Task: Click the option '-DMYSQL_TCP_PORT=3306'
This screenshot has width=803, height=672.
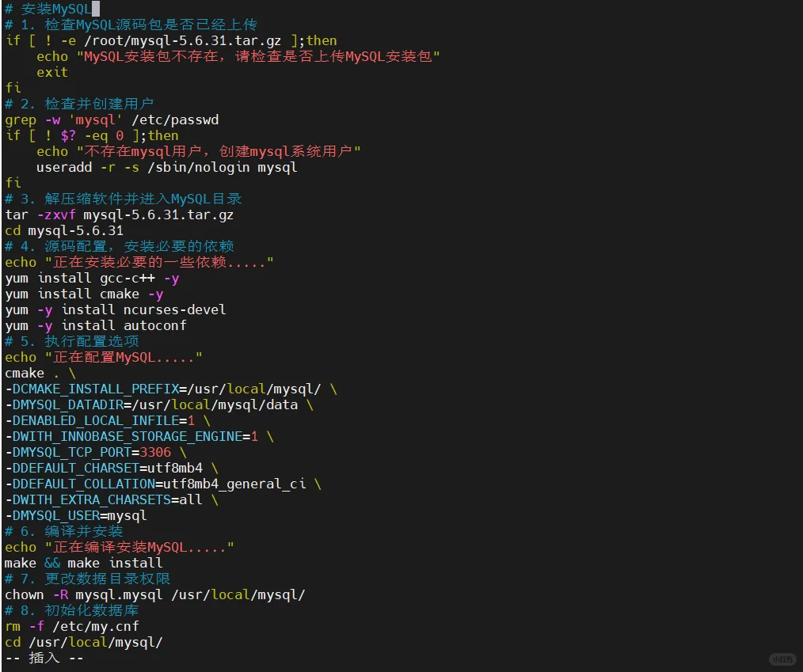Action: [x=88, y=453]
